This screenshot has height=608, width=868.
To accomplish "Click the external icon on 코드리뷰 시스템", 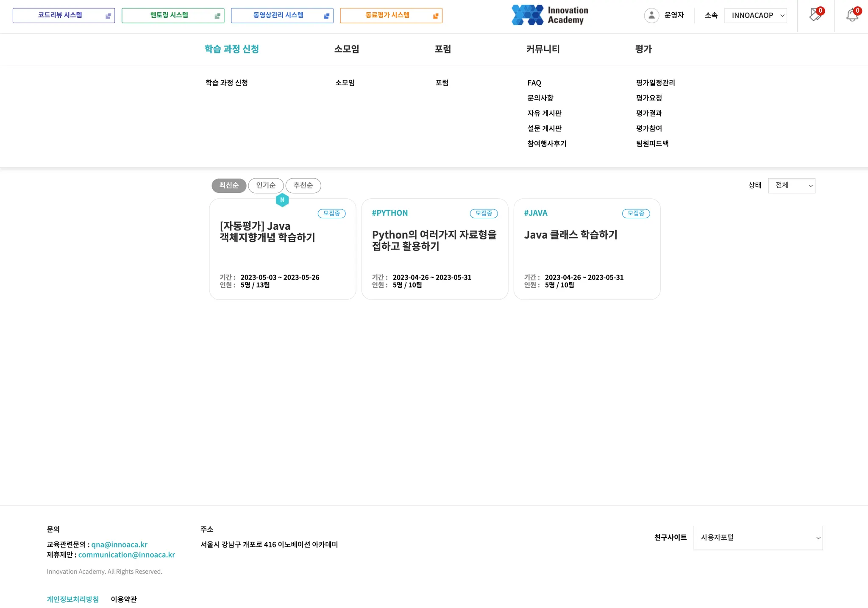I will 108,16.
